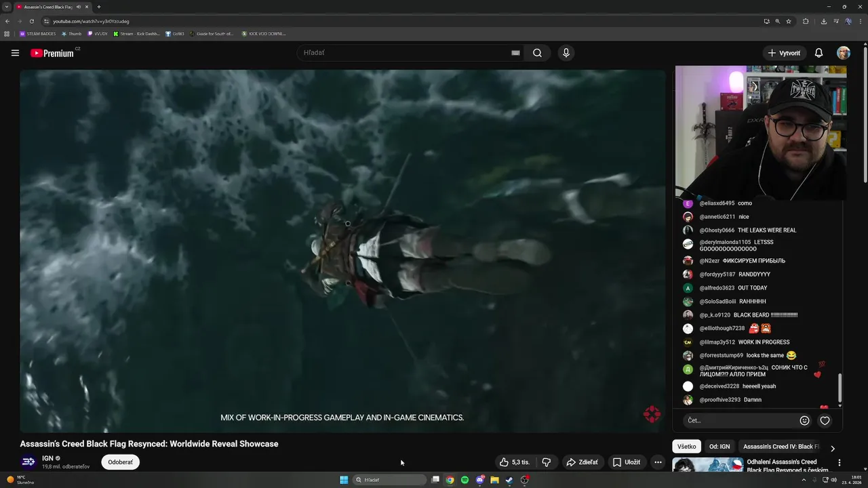The height and width of the screenshot is (488, 868).
Task: Open the Stream - Kick Dashboard bookmark
Action: 136,33
